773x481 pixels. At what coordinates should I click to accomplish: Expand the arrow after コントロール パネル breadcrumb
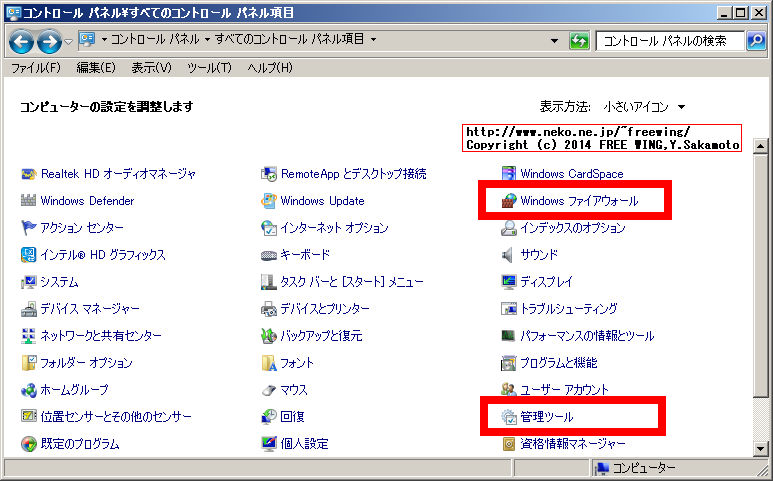pos(207,39)
